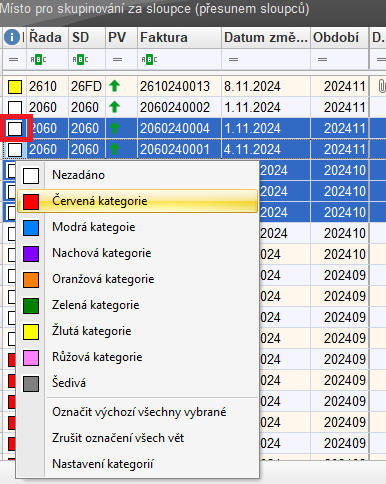Click Období 202411 in row 2610240013
The width and height of the screenshot is (386, 484).
[x=340, y=86]
